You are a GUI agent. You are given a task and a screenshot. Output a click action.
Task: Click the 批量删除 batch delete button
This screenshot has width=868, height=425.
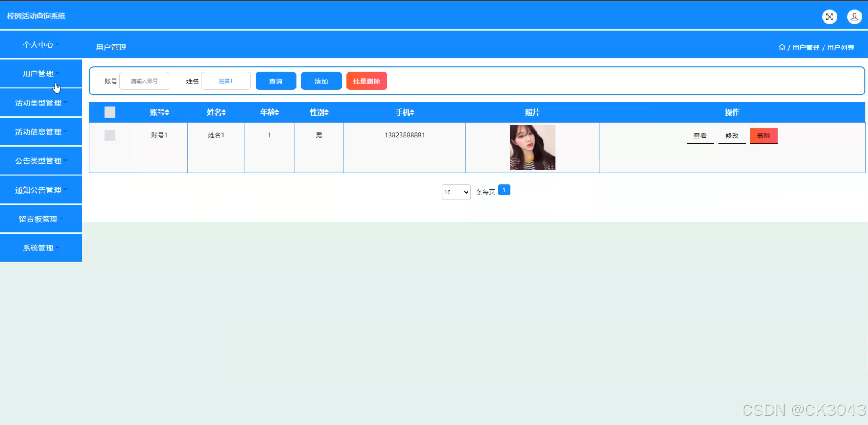367,81
